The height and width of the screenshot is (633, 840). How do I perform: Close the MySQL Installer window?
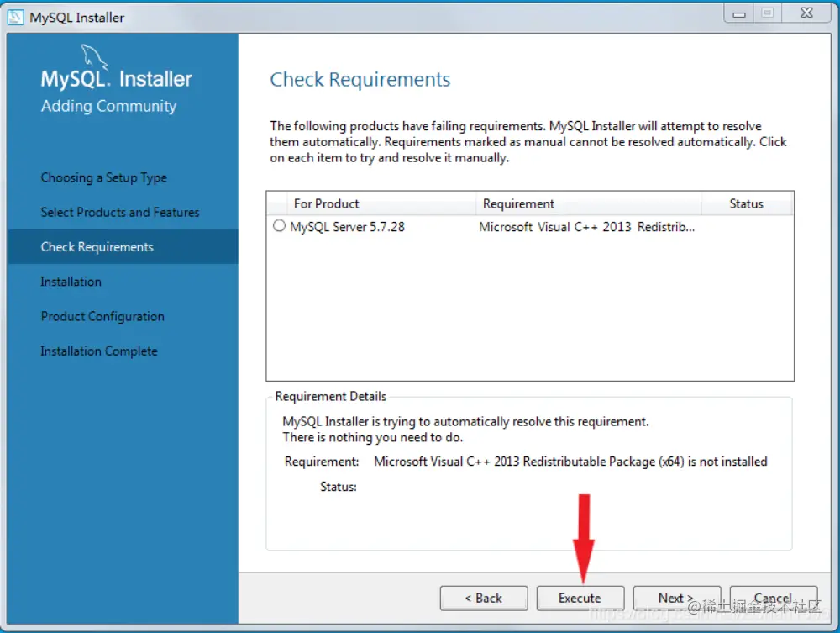click(x=806, y=13)
